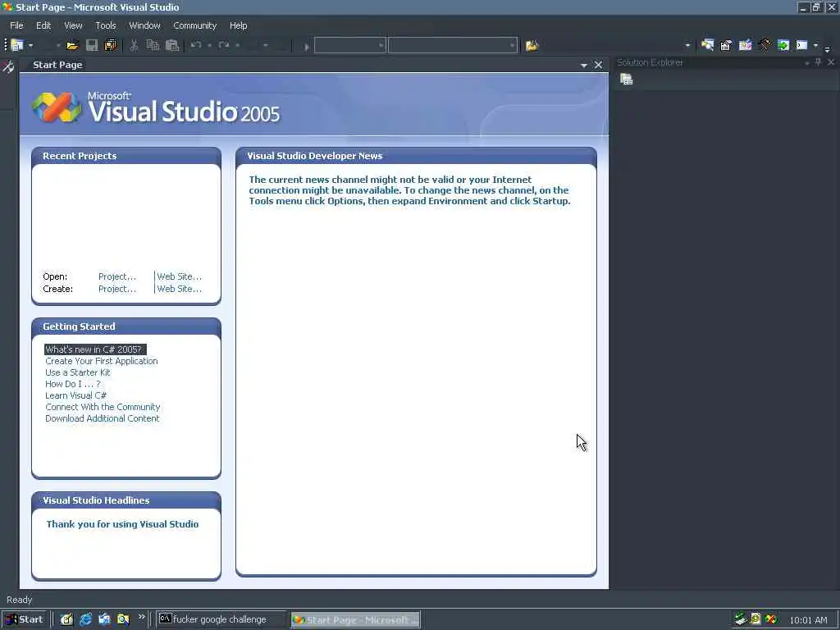Select the Start Page tab

(x=57, y=65)
